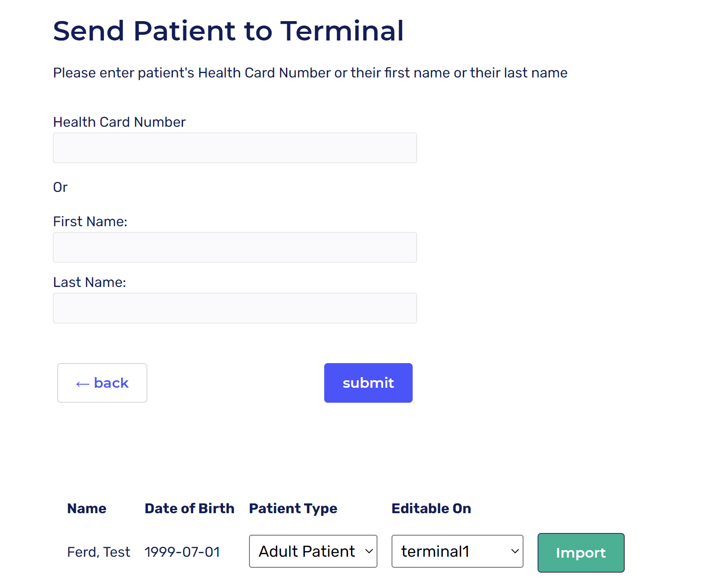Click the instruction text about Health Card

pos(310,73)
